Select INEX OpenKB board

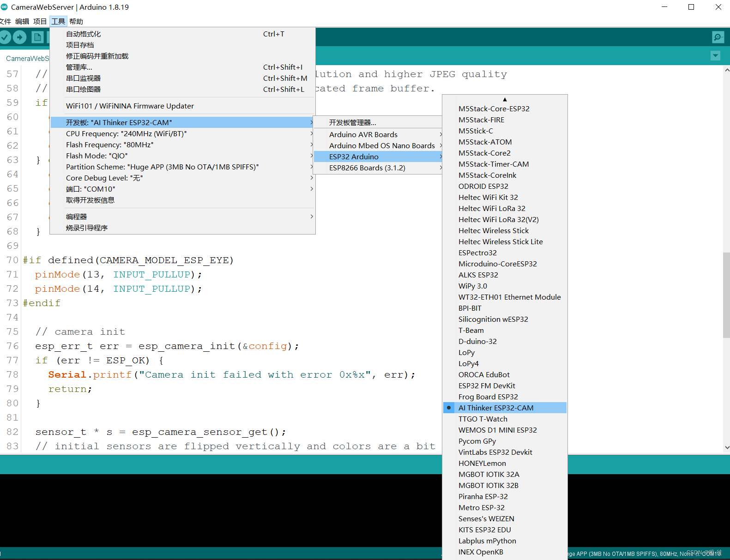[504, 552]
